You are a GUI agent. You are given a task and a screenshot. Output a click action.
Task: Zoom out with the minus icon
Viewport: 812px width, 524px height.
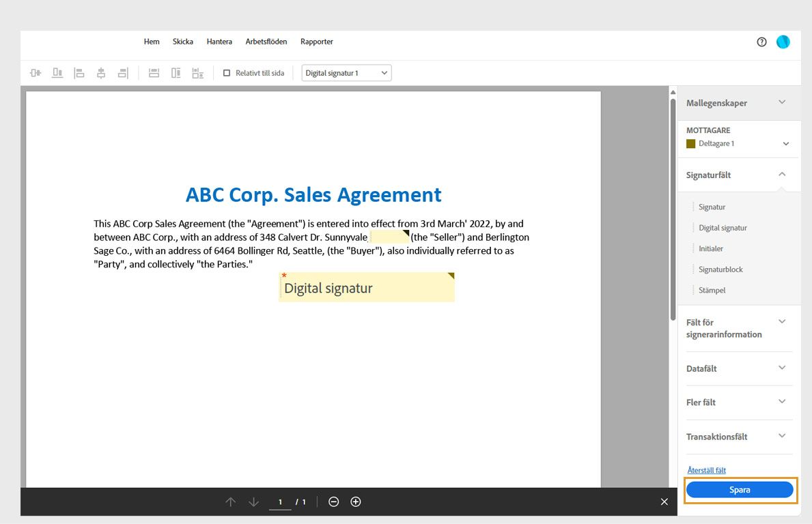click(x=333, y=501)
